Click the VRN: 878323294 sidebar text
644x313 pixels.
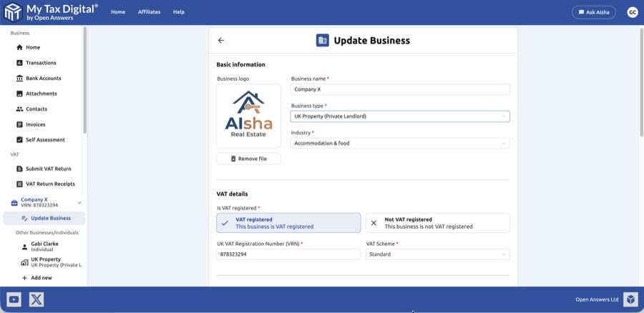39,205
